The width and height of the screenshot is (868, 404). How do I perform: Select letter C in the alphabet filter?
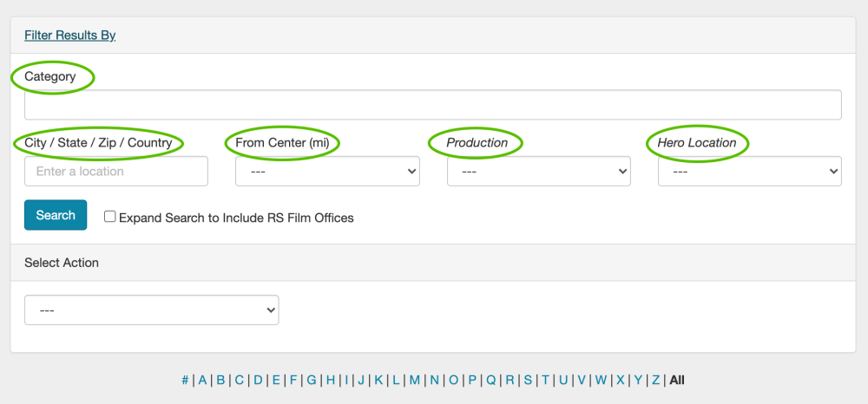coord(239,380)
